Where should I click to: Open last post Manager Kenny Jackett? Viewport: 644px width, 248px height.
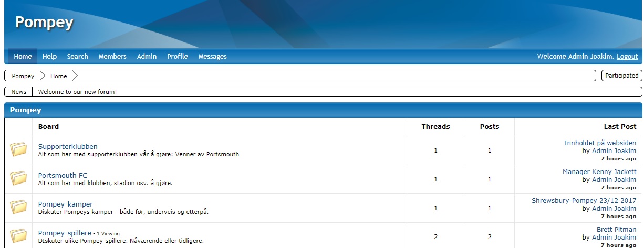coord(599,171)
